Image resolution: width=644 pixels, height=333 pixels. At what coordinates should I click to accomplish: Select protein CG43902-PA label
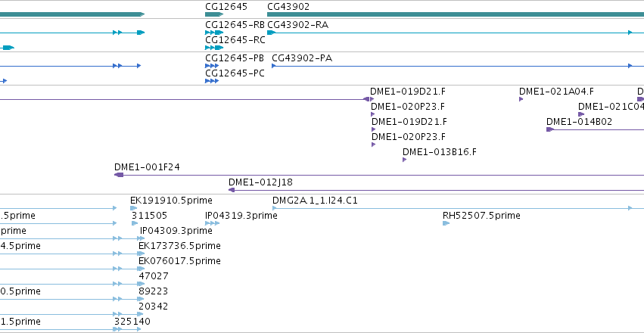pos(302,58)
